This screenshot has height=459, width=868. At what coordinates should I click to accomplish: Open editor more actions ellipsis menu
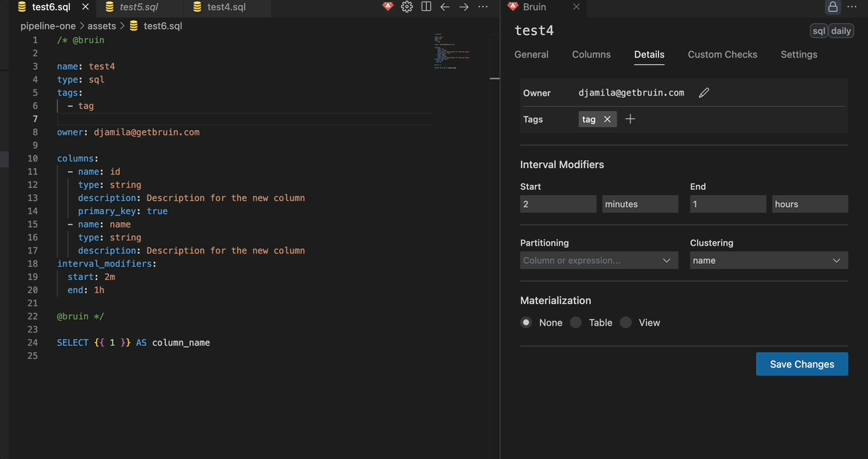point(483,7)
